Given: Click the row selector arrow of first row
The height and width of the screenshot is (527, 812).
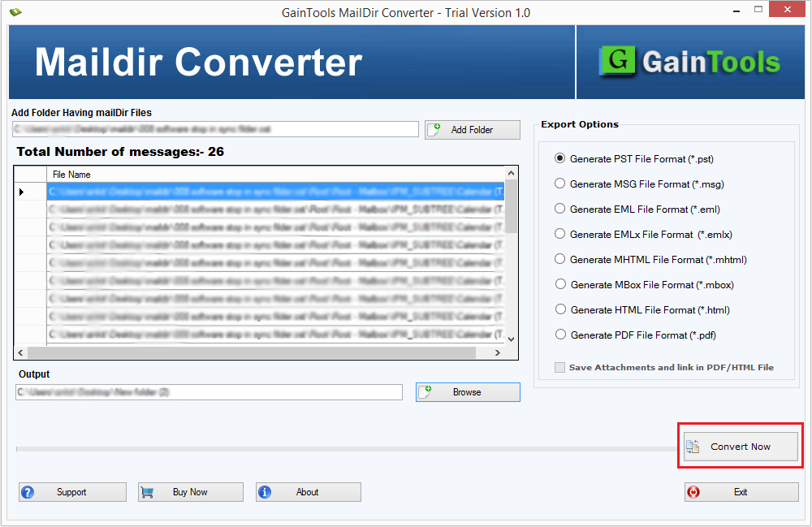Looking at the screenshot, I should tap(22, 192).
